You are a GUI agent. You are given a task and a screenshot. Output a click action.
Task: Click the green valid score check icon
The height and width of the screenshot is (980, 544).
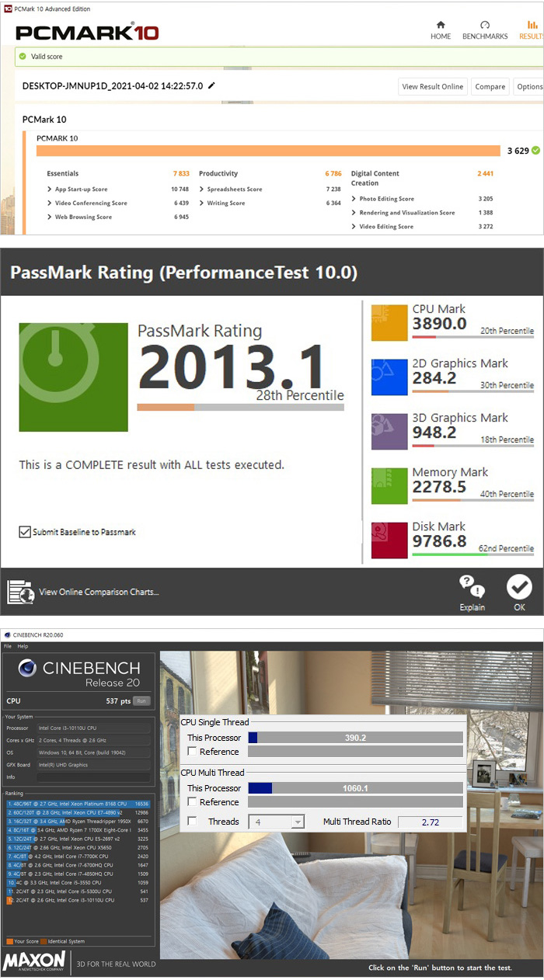coord(23,57)
